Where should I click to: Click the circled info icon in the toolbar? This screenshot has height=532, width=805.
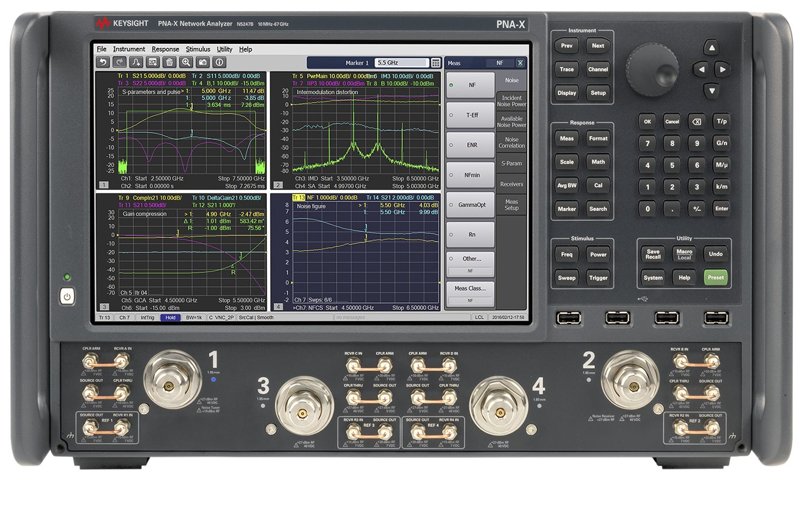click(x=220, y=62)
